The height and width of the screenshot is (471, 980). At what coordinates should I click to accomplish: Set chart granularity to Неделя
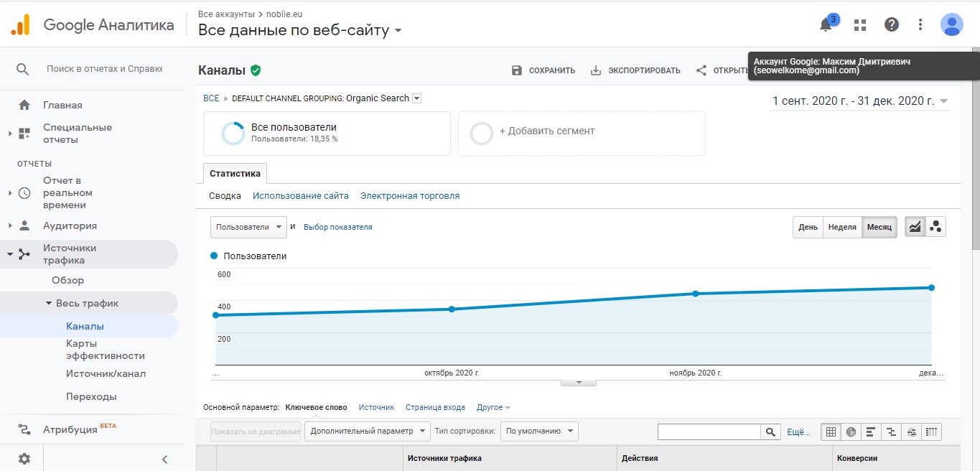842,227
